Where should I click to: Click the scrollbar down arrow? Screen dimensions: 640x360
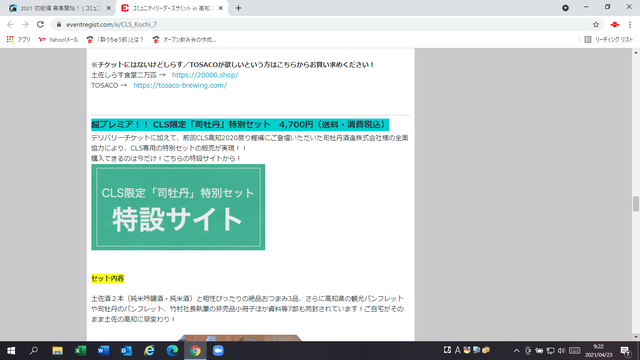[636, 337]
